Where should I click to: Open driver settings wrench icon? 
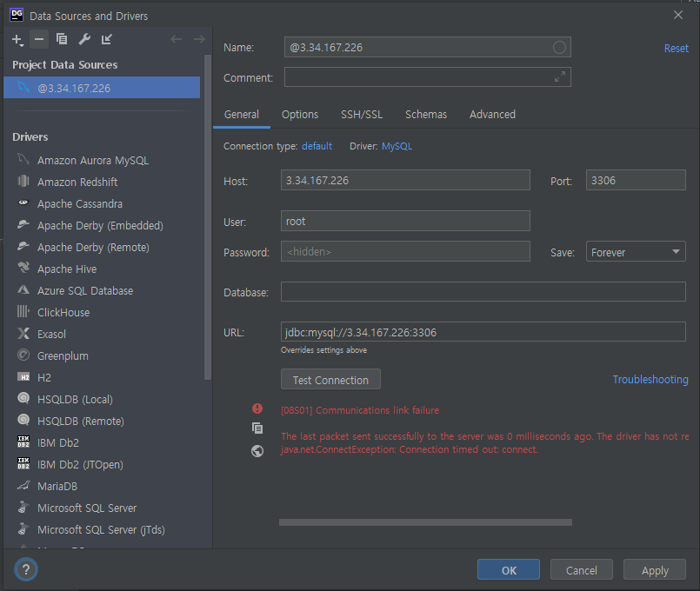[84, 39]
